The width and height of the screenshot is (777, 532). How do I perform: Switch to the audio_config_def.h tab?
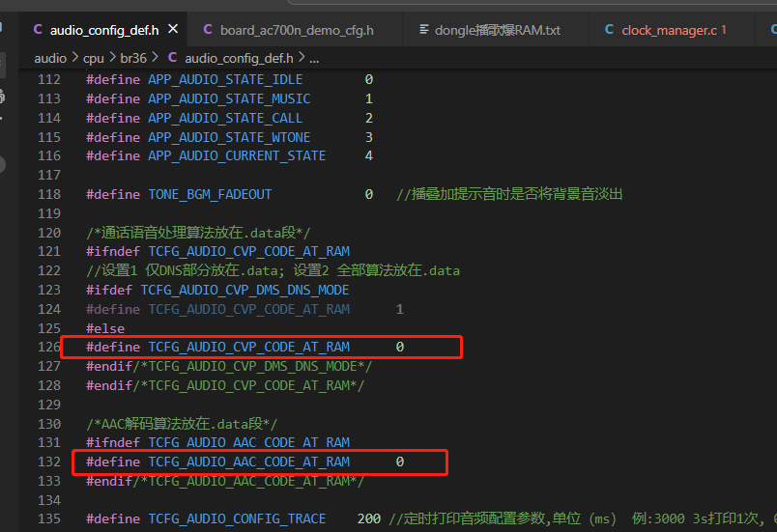click(x=104, y=30)
